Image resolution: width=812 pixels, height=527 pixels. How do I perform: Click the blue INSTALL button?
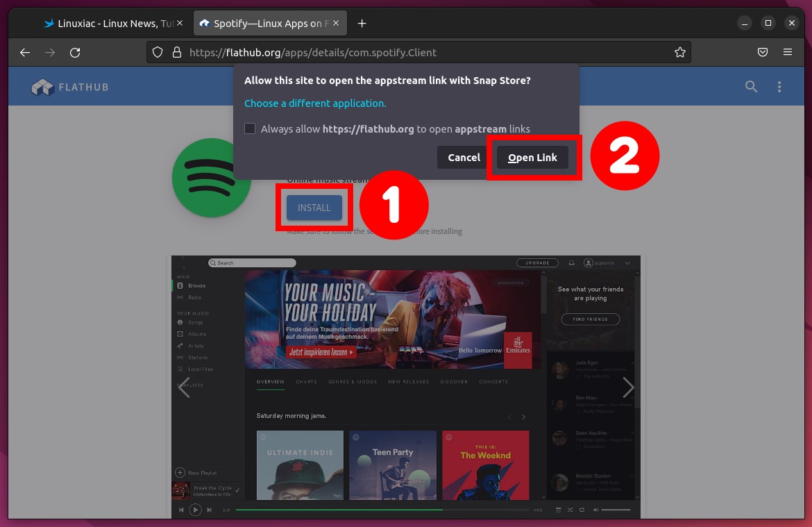[x=314, y=208]
